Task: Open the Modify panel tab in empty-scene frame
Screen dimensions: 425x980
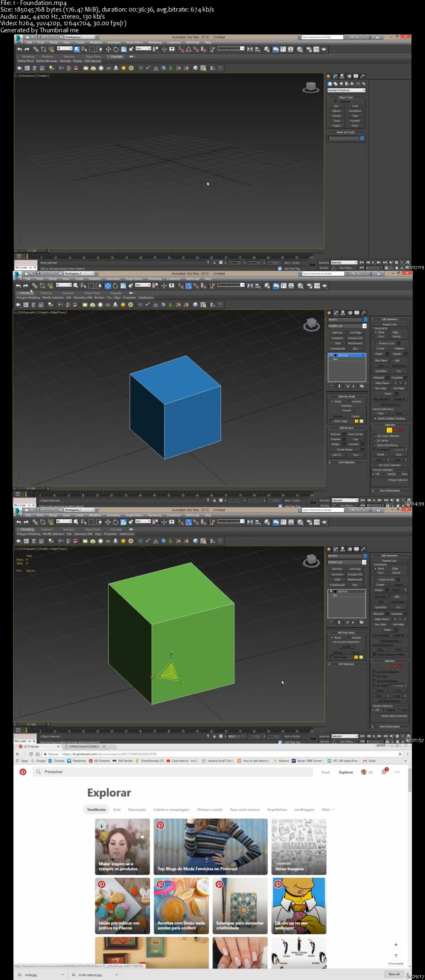Action: click(x=335, y=76)
